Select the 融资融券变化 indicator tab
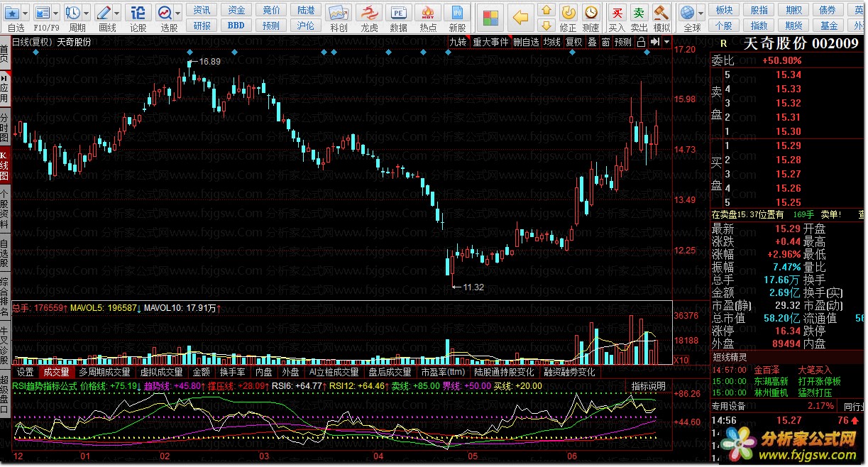 pos(570,372)
